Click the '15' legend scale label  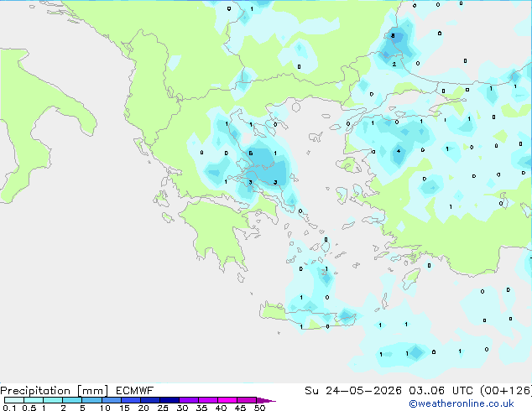click(124, 408)
